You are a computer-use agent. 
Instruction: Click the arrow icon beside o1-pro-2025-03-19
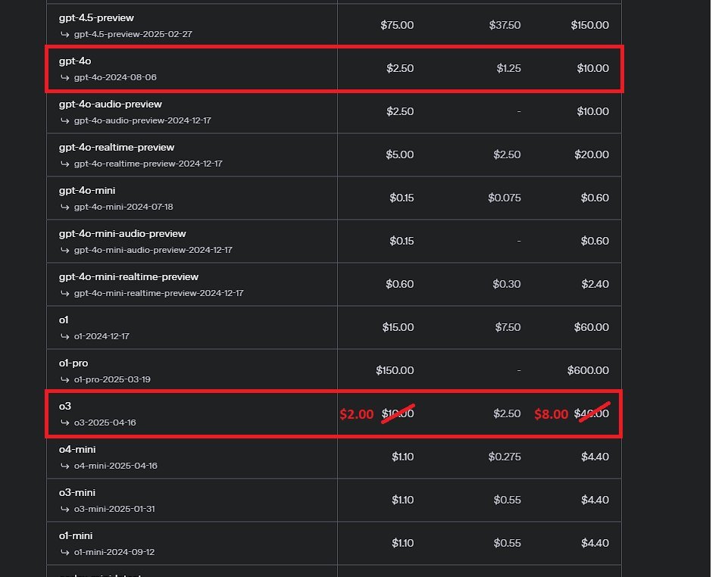pyautogui.click(x=65, y=379)
